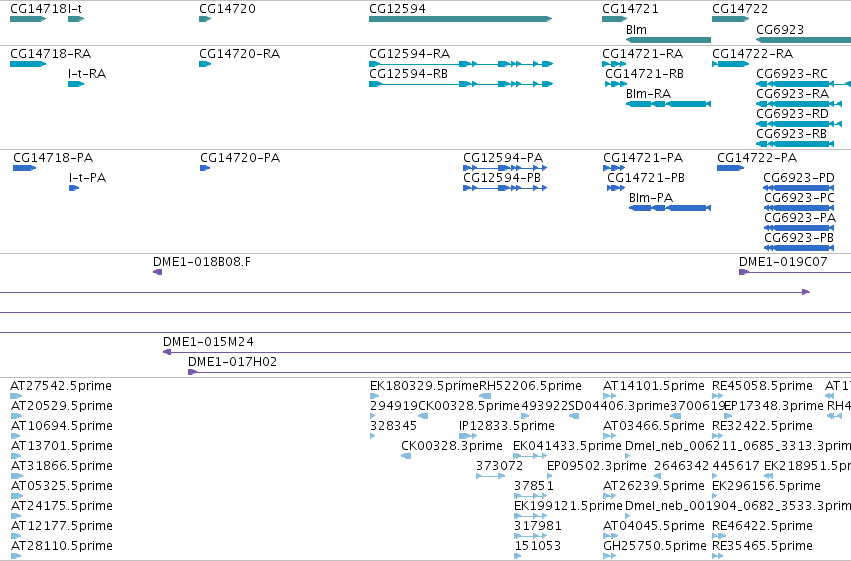The width and height of the screenshot is (851, 561).
Task: Select the Blm-RA transcript glyph
Action: [x=668, y=104]
